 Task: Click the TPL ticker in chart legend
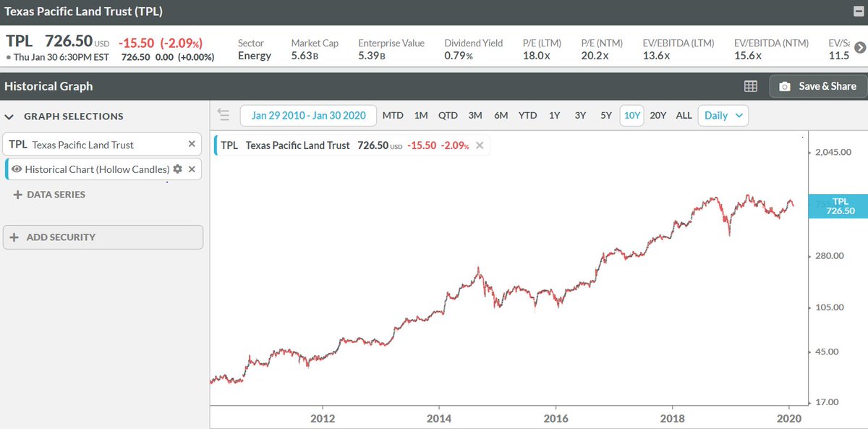(x=229, y=145)
